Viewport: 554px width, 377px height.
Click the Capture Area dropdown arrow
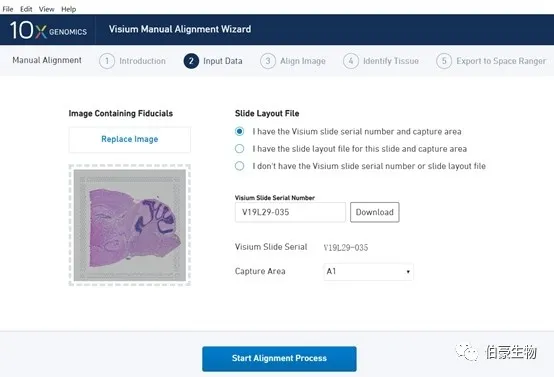pyautogui.click(x=408, y=272)
